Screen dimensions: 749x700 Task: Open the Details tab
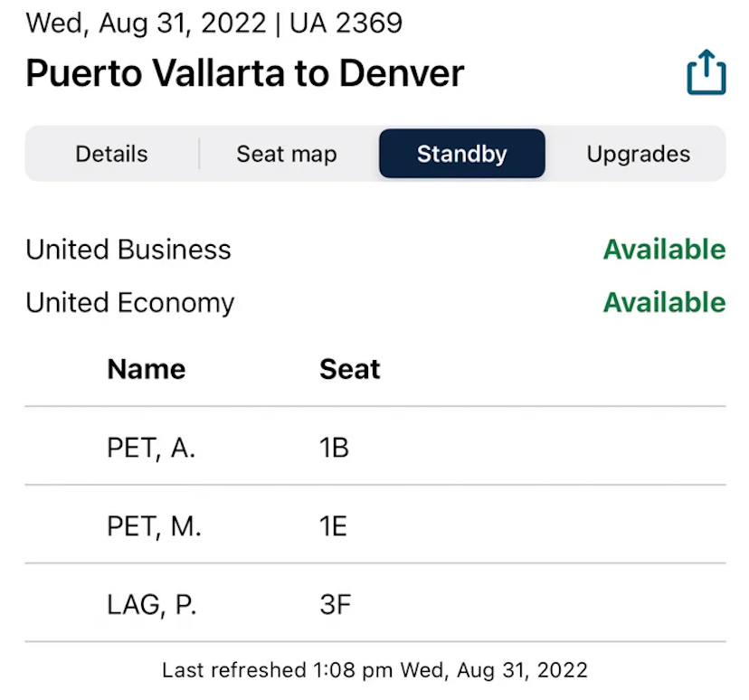point(110,154)
